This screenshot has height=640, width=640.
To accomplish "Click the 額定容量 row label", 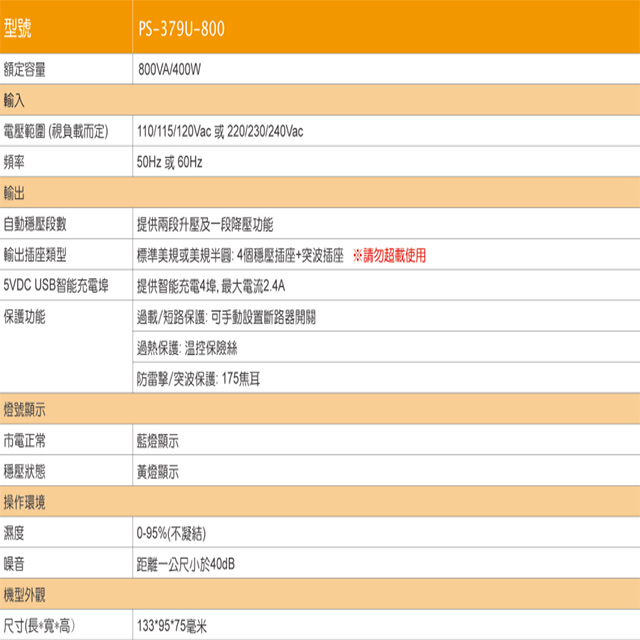I will click(24, 69).
